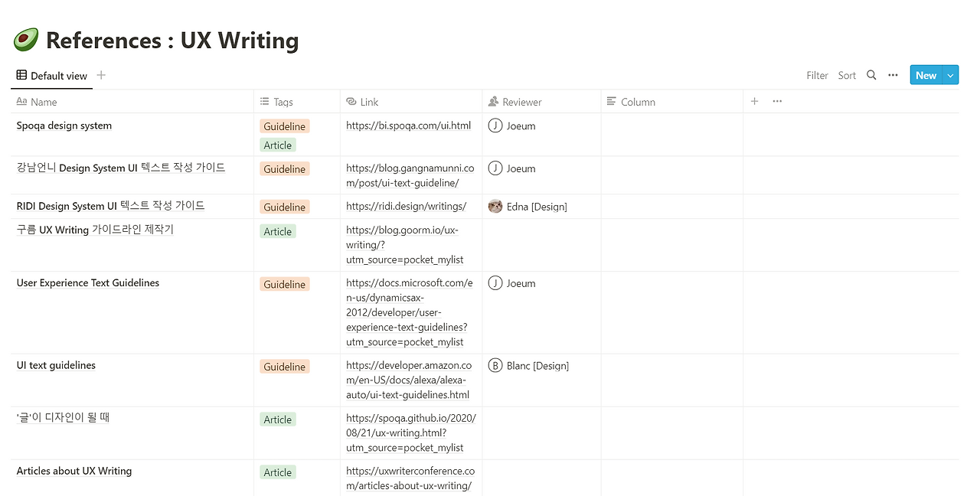Add a new column with plus icon
Image resolution: width=980 pixels, height=496 pixels.
click(x=754, y=101)
